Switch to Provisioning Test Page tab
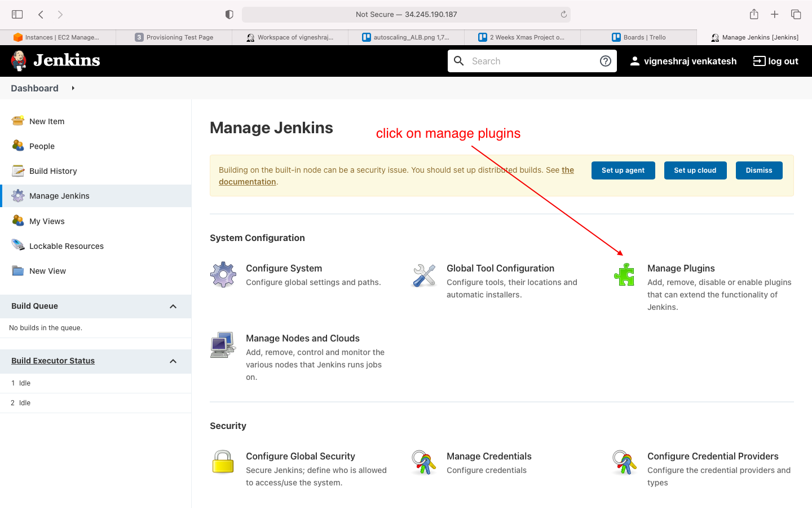 click(x=174, y=37)
